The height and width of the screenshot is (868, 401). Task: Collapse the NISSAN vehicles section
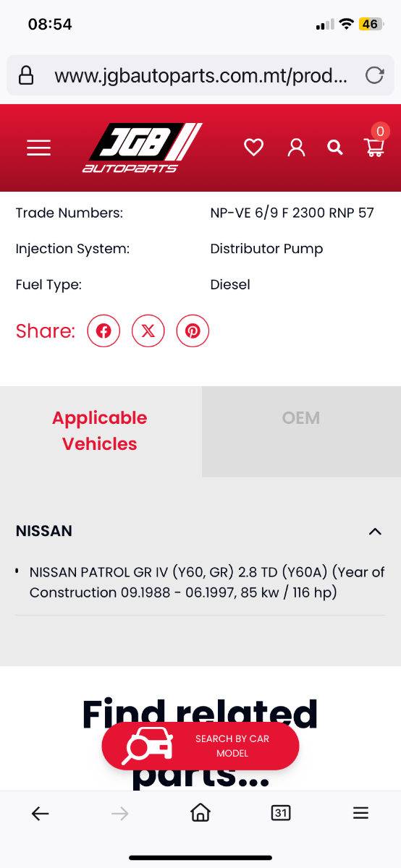pos(375,531)
